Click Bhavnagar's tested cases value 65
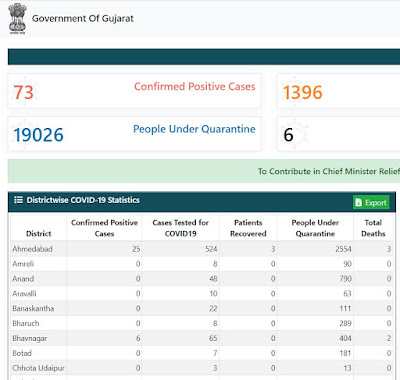The height and width of the screenshot is (380, 400). [x=213, y=338]
